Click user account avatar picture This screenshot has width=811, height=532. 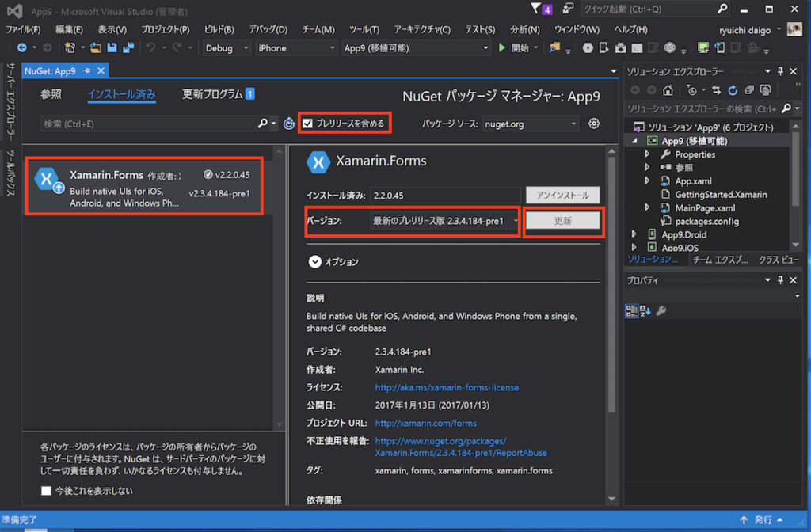(794, 29)
